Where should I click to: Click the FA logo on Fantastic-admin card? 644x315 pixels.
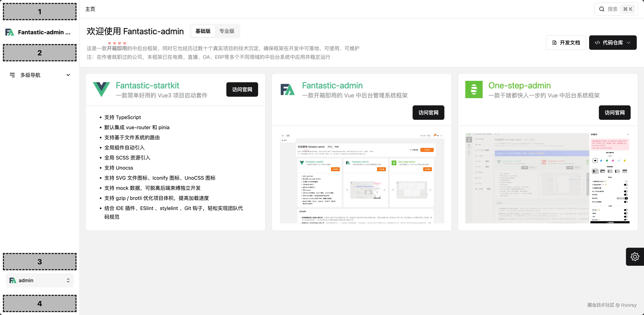pyautogui.click(x=288, y=89)
